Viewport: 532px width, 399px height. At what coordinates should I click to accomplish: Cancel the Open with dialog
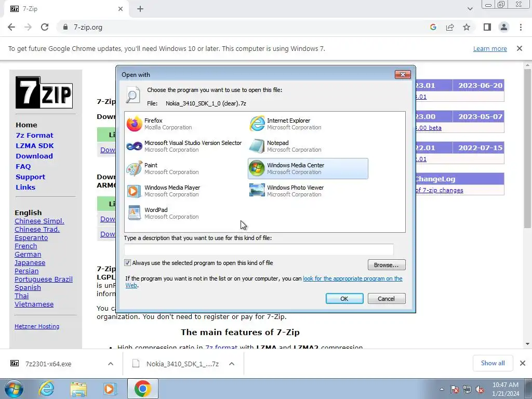[387, 299]
